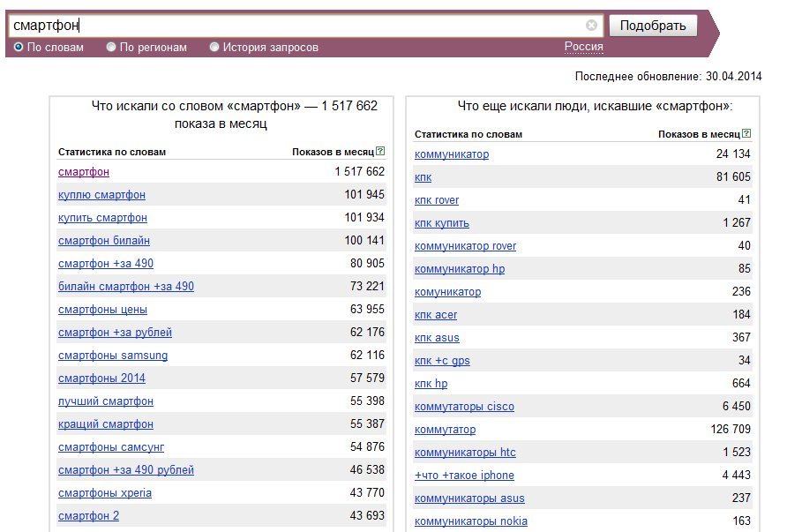Open the 'куплю смартфон' keyword link
Viewport: 787px width, 532px height.
[101, 195]
